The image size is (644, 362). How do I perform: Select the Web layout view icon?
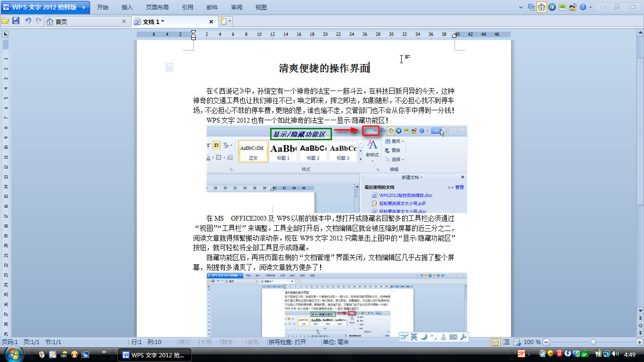point(517,342)
